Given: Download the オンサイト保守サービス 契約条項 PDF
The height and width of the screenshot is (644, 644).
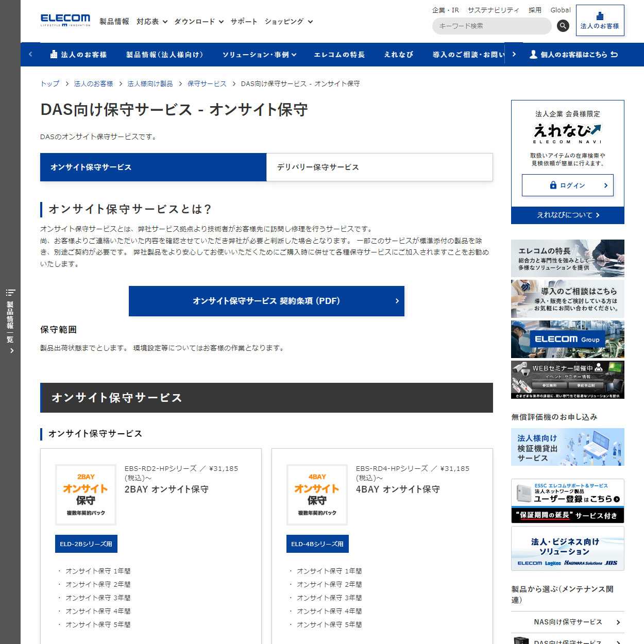Looking at the screenshot, I should 266,301.
